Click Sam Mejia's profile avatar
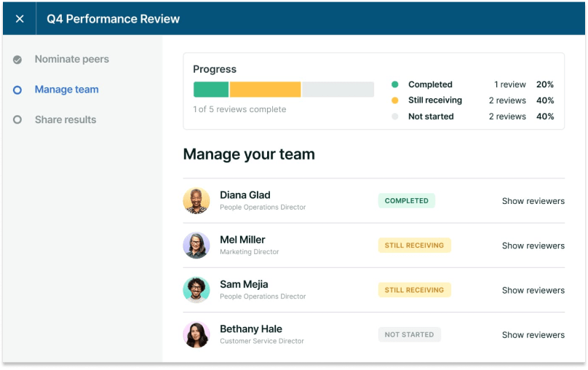The height and width of the screenshot is (370, 588). click(x=196, y=290)
